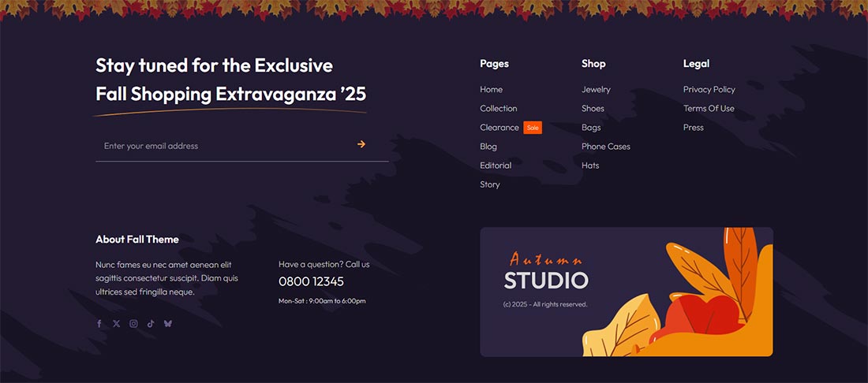This screenshot has height=383, width=868.
Task: Click the Facebook social icon
Action: [x=99, y=324]
